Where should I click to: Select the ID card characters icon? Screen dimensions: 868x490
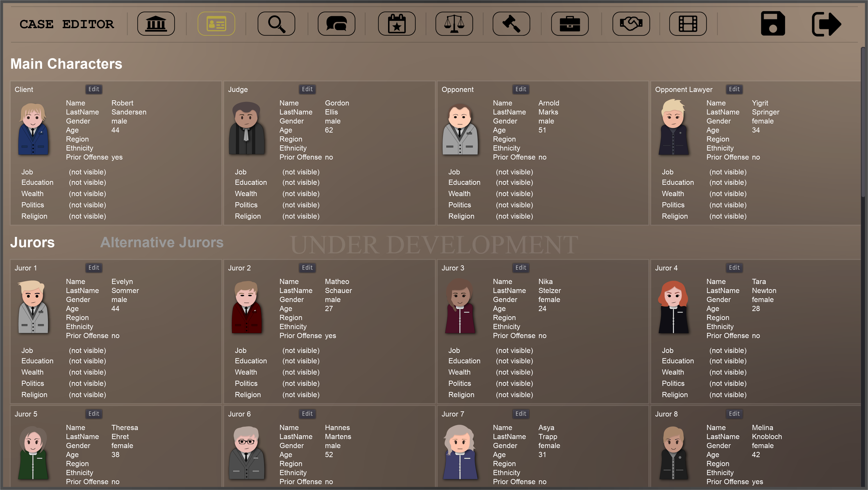[216, 24]
